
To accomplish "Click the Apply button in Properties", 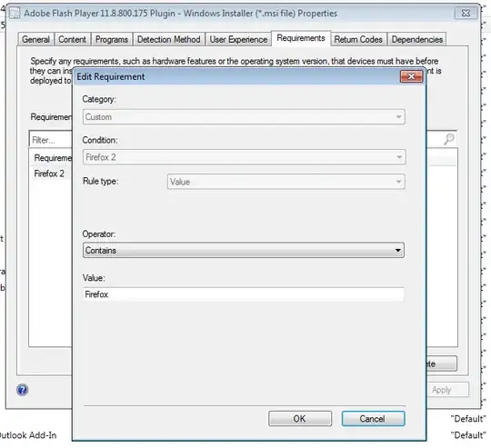I will click(x=447, y=390).
